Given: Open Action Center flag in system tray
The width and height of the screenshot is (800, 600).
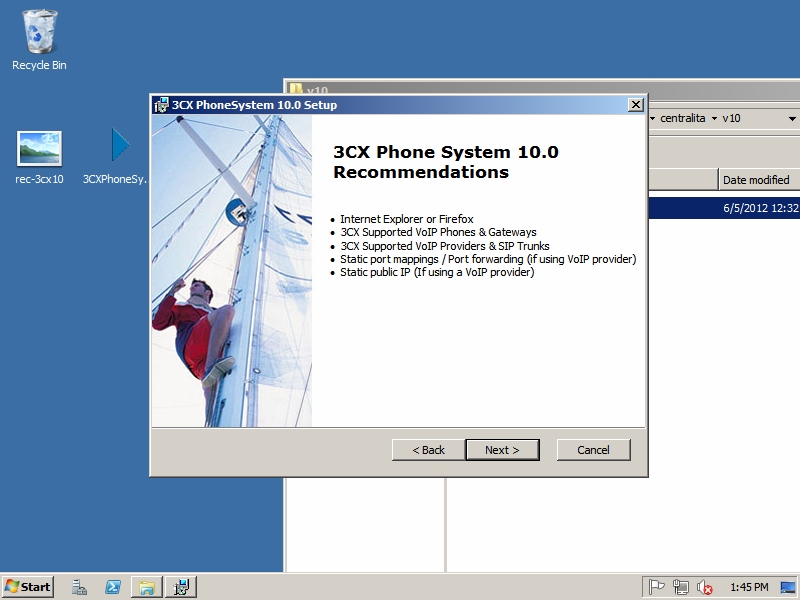Looking at the screenshot, I should 657,587.
